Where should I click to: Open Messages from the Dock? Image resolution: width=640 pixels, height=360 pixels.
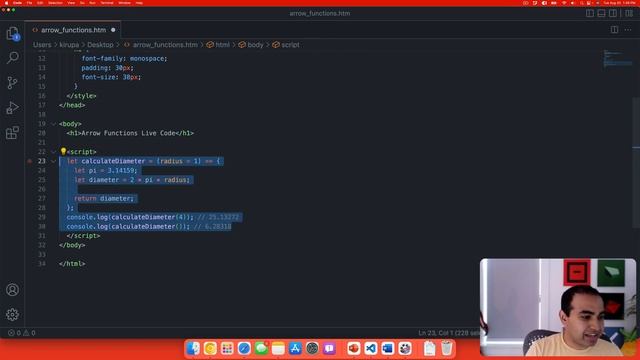[261, 348]
